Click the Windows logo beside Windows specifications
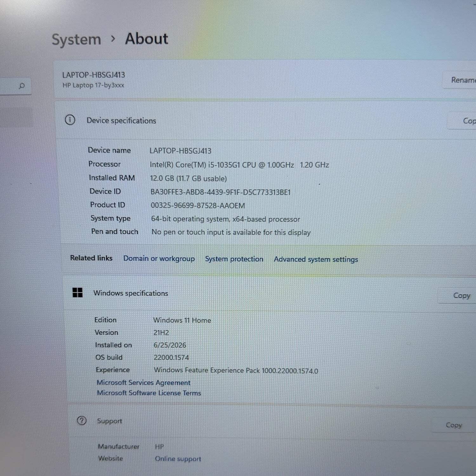Screen dimensions: 476x476 tap(77, 292)
